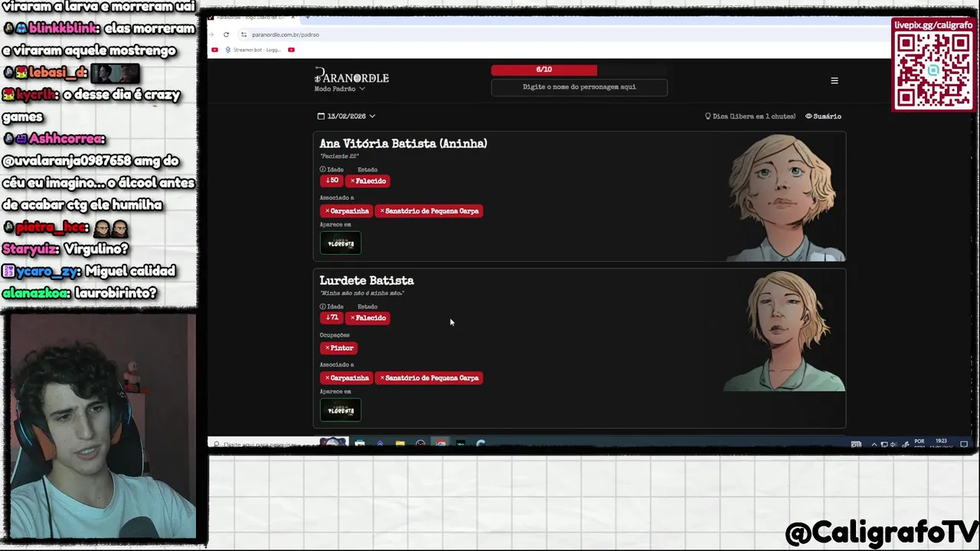Open the notification center icon
980x551 pixels.
[x=964, y=444]
